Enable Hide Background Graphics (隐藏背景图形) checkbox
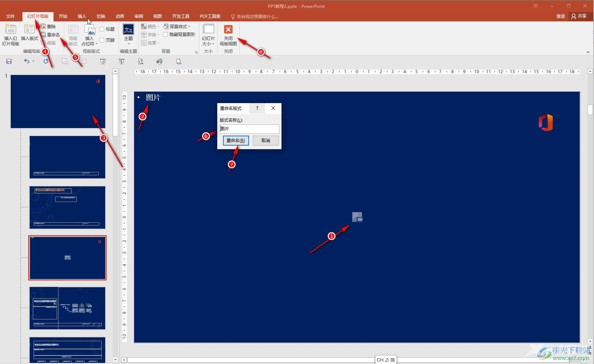The height and width of the screenshot is (364, 594). tap(166, 34)
